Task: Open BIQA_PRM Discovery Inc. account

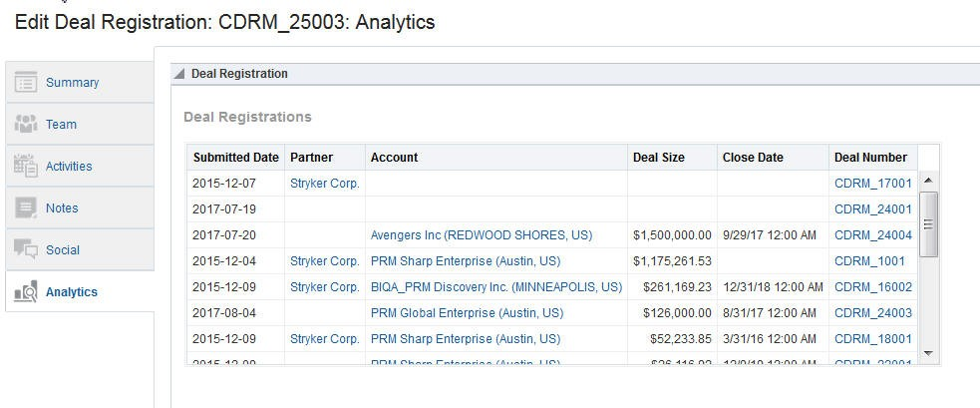Action: pos(495,287)
